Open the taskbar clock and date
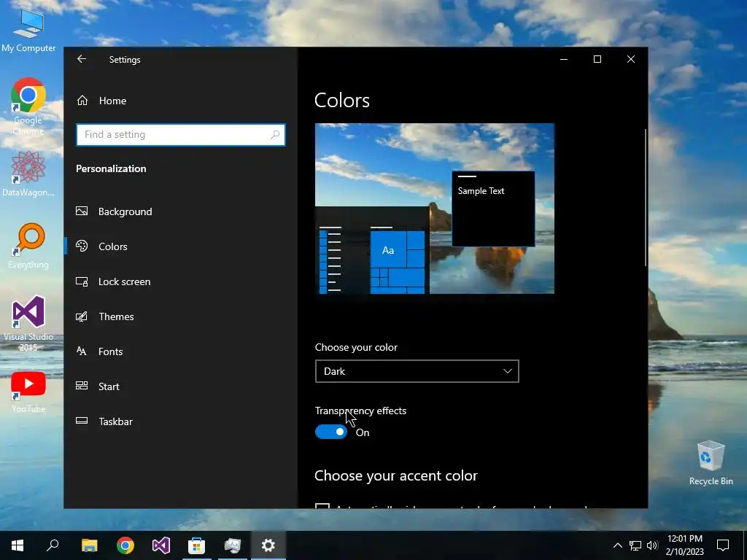 [x=684, y=545]
